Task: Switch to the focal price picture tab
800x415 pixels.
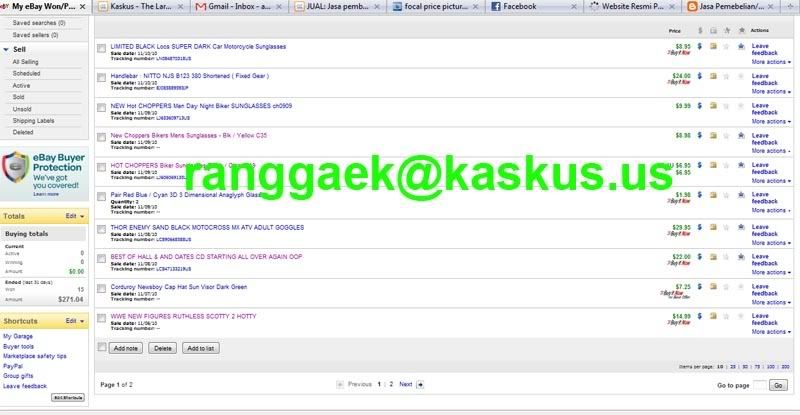Action: click(436, 7)
